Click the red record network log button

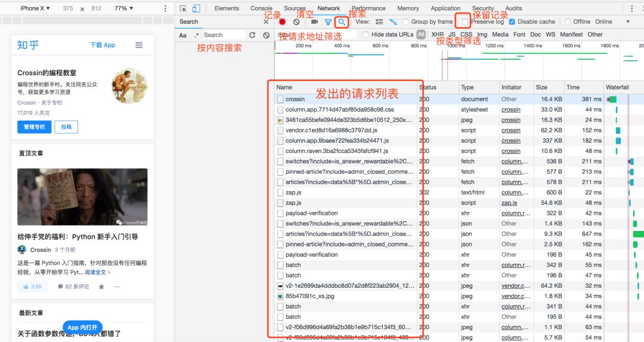[x=283, y=22]
